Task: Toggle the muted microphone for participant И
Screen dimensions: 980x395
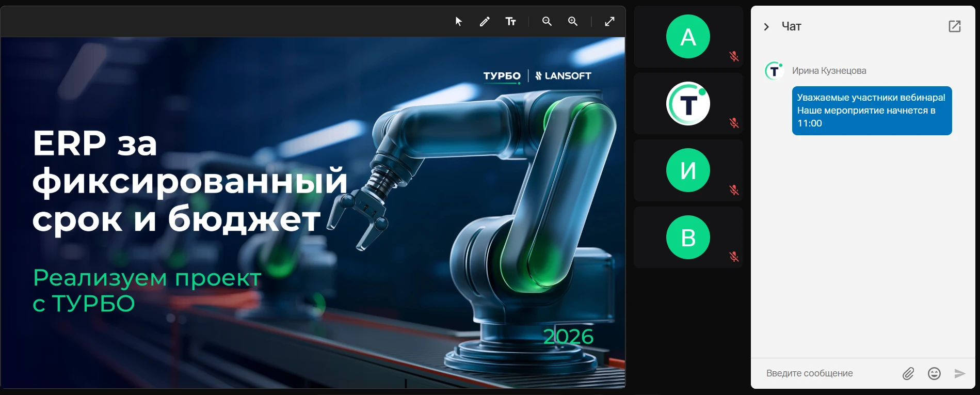Action: pyautogui.click(x=734, y=190)
